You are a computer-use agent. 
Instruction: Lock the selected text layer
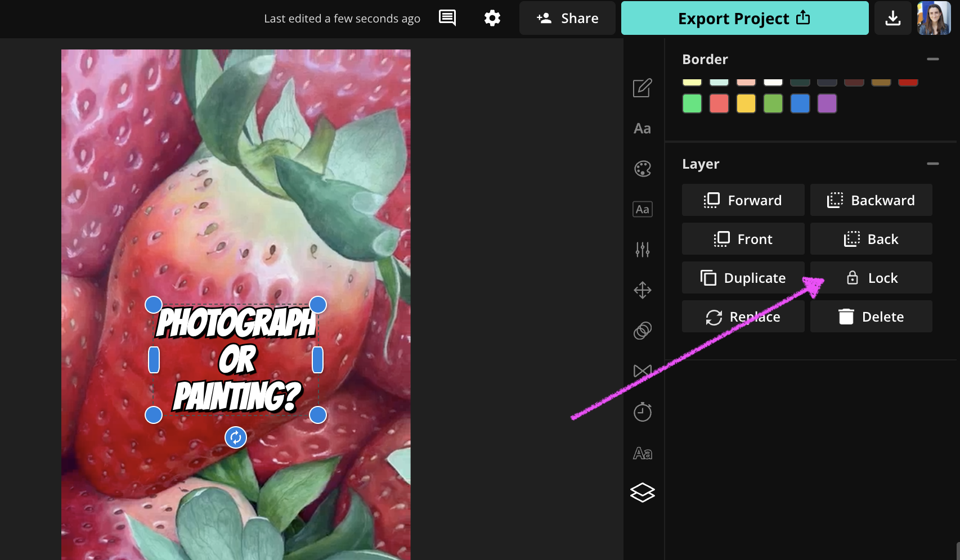[871, 278]
